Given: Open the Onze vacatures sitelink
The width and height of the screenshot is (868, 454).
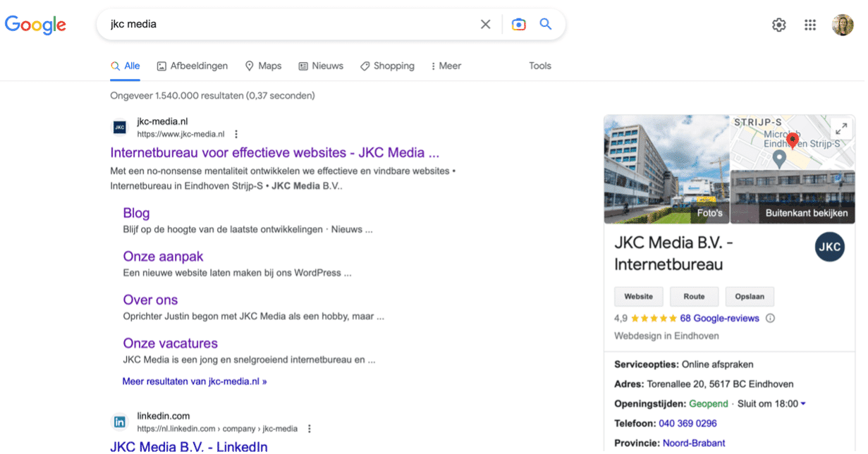Looking at the screenshot, I should 170,343.
